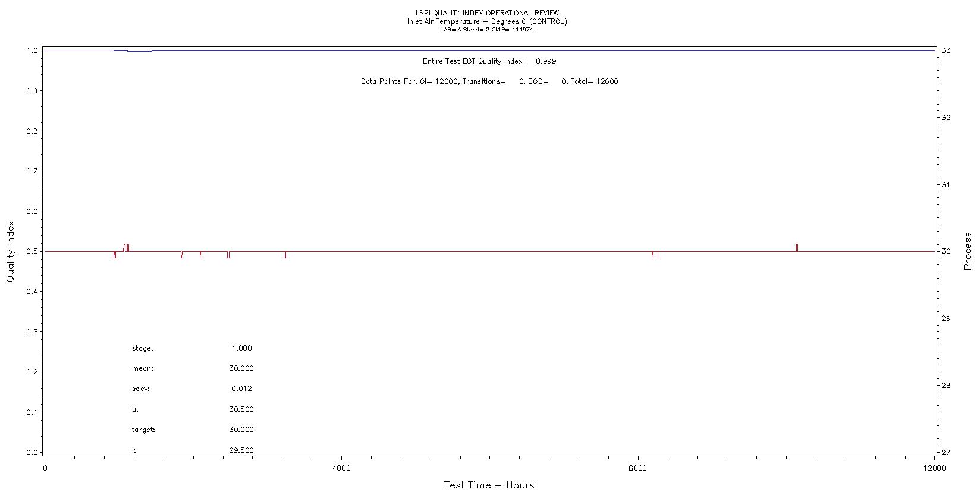Screen dimensions: 980x502
Task: Click the 'stage:' statistics label
Action: click(x=143, y=349)
